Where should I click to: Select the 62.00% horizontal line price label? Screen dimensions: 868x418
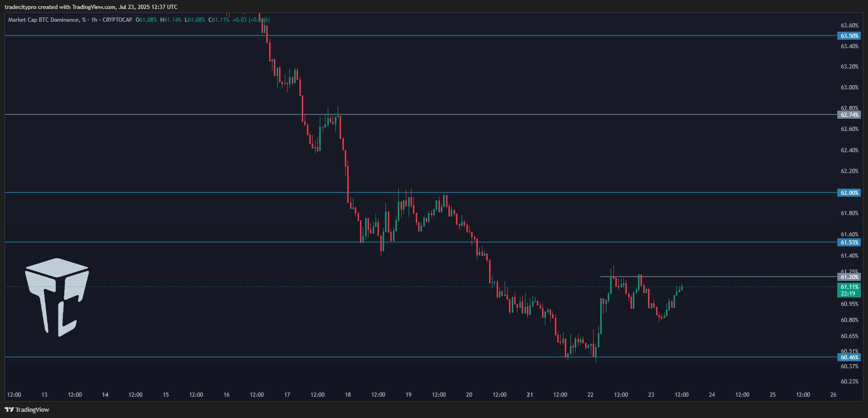[x=849, y=193]
